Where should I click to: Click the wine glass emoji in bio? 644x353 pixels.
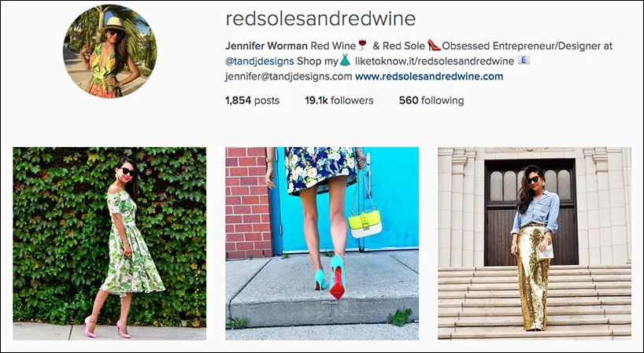[362, 44]
